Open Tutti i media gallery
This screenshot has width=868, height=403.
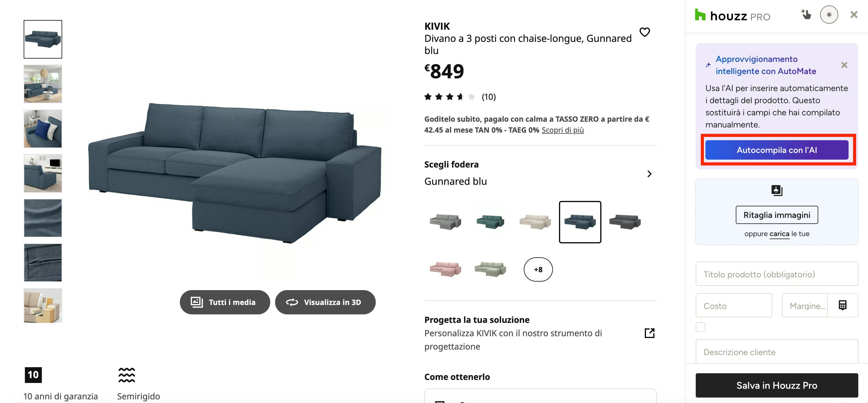click(225, 302)
